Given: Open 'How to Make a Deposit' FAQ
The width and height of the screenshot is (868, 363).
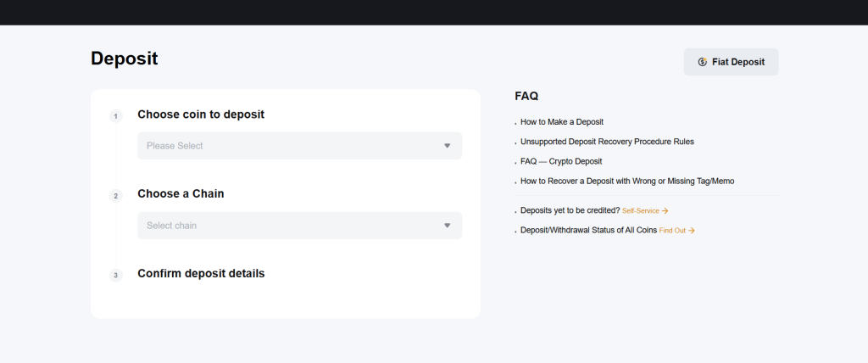Looking at the screenshot, I should [562, 122].
